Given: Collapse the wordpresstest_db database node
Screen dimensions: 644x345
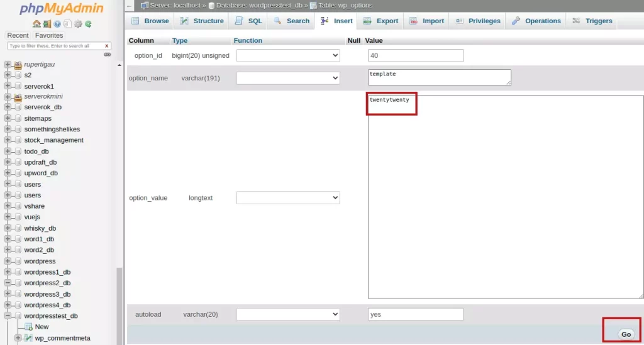Looking at the screenshot, I should coord(8,316).
